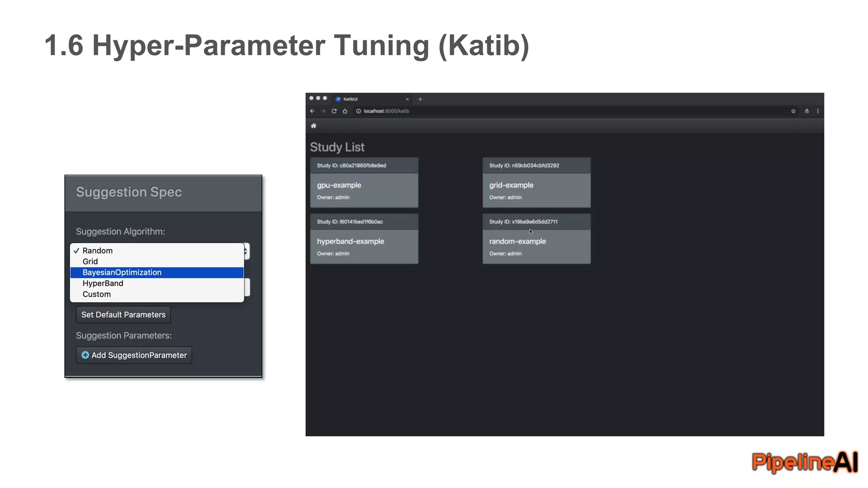
Task: Open the browser three-dot menu
Action: click(818, 111)
